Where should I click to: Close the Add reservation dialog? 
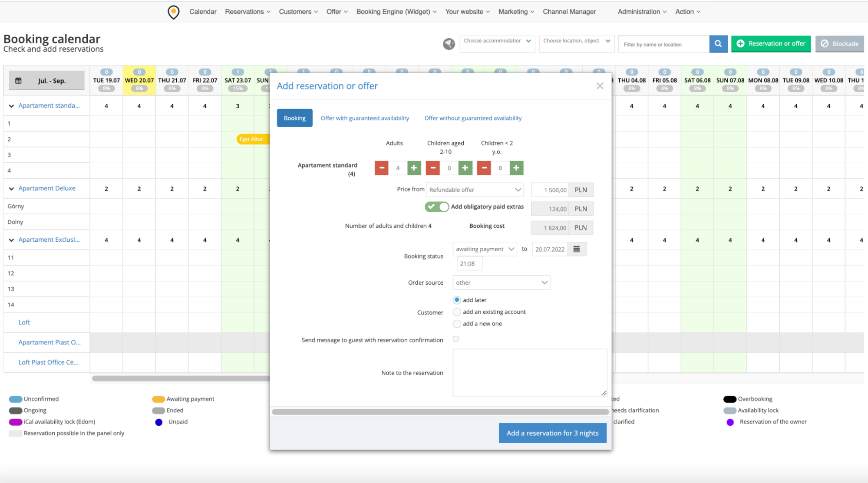600,86
